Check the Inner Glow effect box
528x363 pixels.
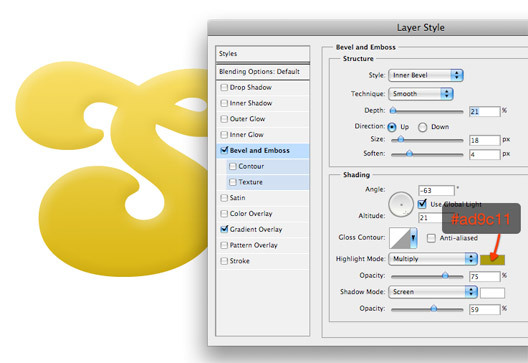[224, 135]
